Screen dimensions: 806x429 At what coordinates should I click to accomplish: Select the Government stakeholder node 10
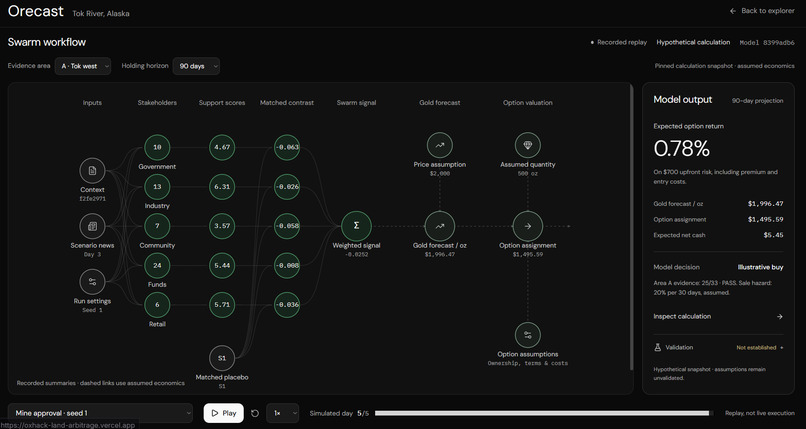point(157,147)
